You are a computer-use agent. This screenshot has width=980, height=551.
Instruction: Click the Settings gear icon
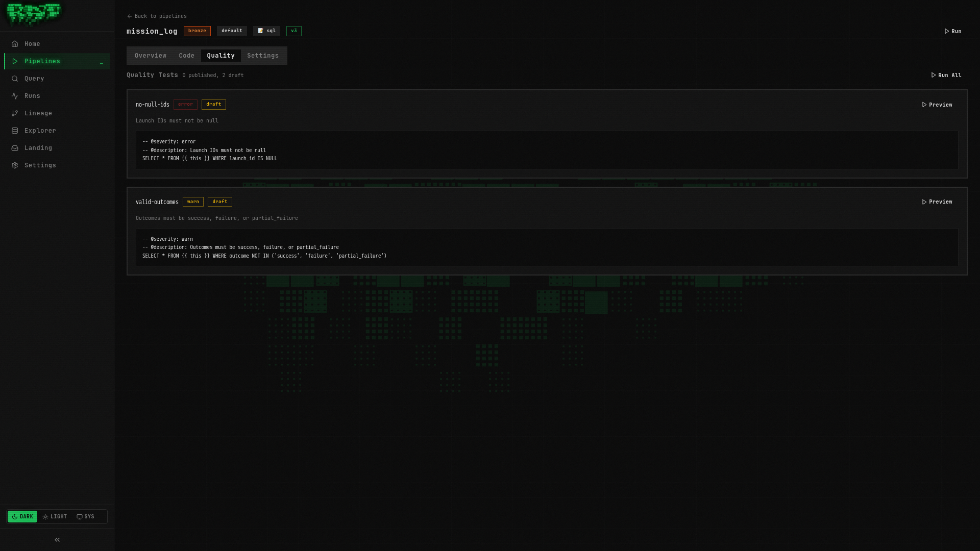click(x=15, y=165)
